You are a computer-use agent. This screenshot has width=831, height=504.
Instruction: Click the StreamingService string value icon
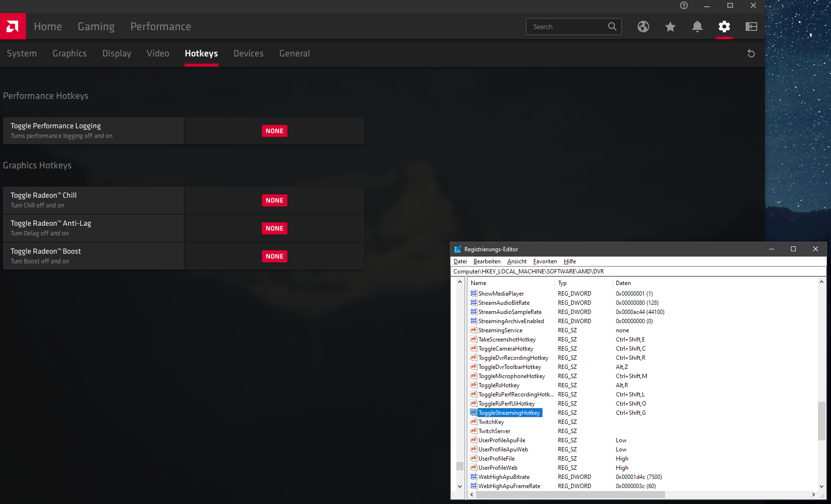click(x=474, y=330)
